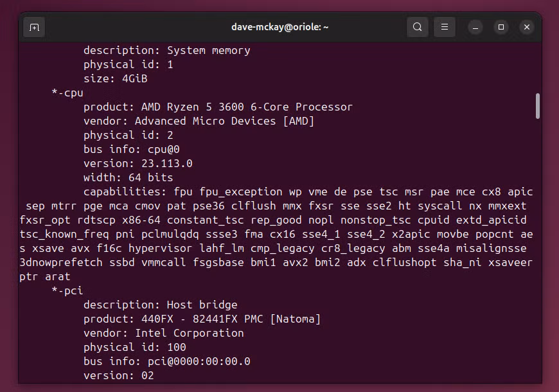Maximize the terminal window
The image size is (559, 392).
tap(501, 27)
